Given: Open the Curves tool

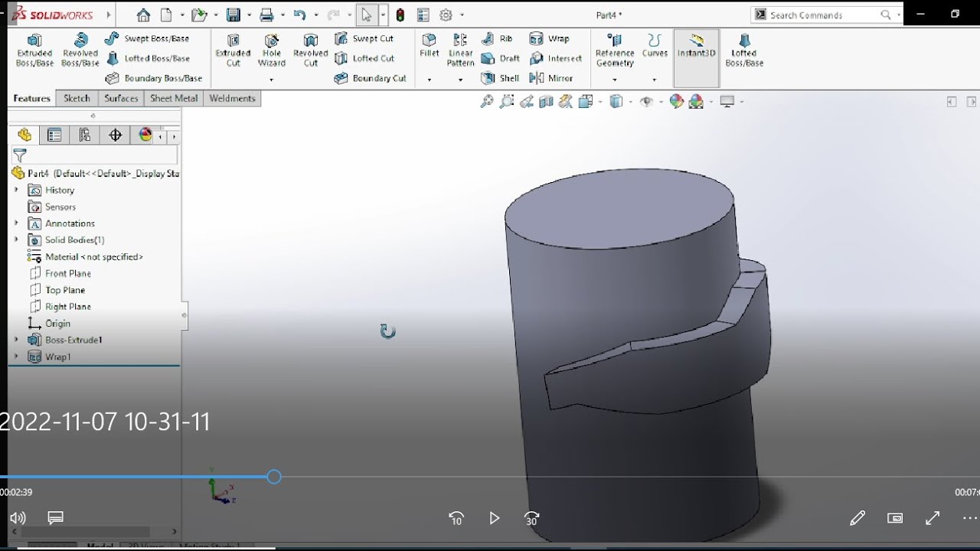Looking at the screenshot, I should coord(655,46).
